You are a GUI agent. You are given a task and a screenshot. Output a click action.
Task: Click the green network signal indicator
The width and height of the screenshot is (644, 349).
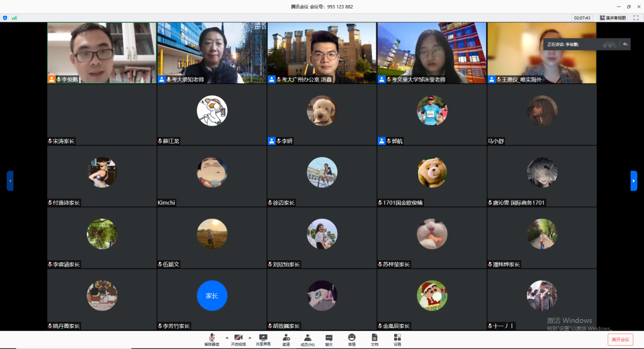click(14, 18)
